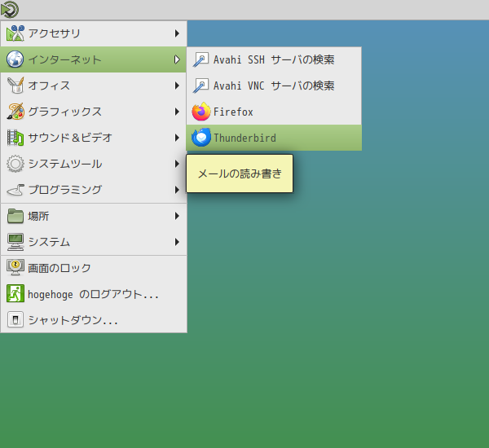Image resolution: width=489 pixels, height=448 pixels.
Task: Click the サウンド＆ビデオ film icon
Action: (x=15, y=138)
